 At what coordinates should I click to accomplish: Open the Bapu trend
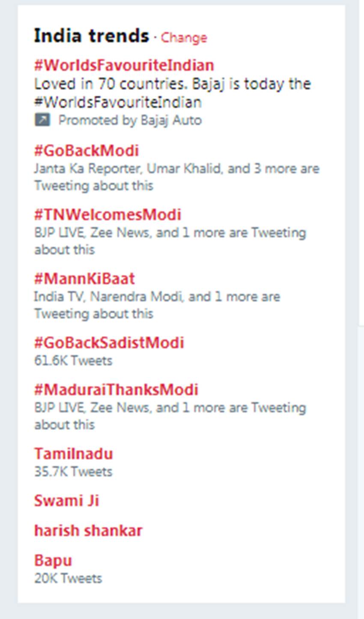(53, 560)
